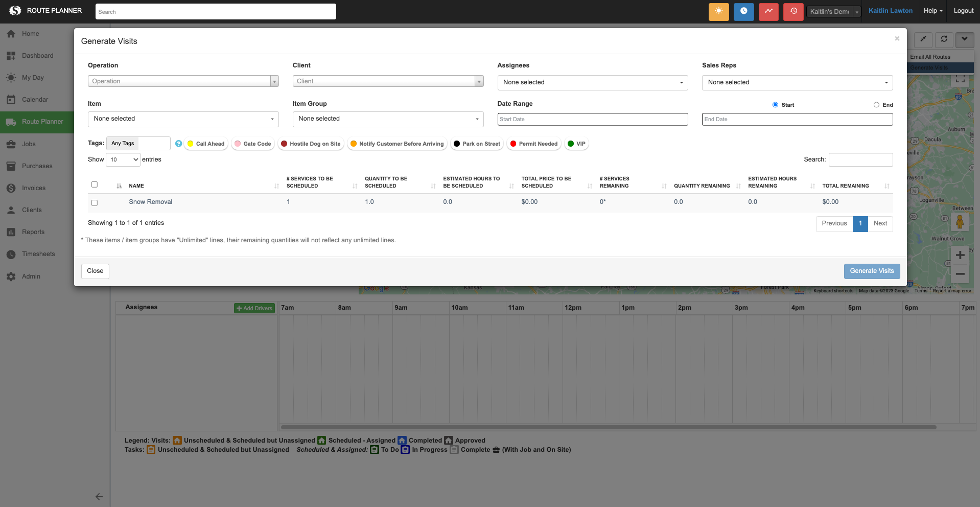
Task: Click the Start Date input field
Action: point(592,119)
